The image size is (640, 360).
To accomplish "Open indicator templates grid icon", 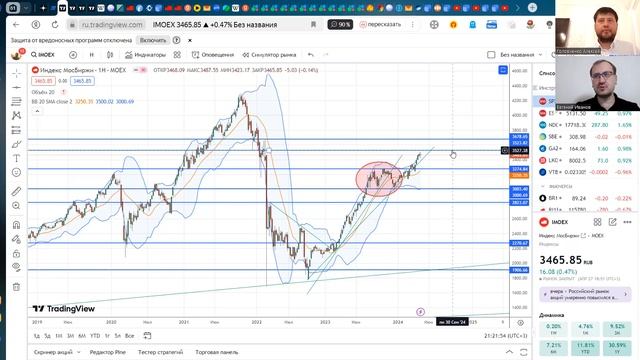I will 177,55.
